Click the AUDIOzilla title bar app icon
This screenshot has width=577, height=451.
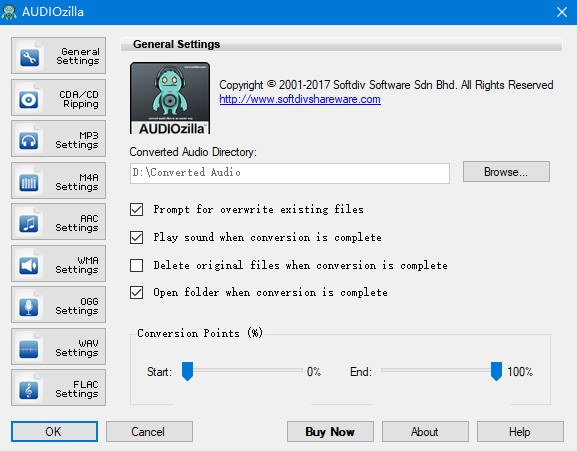[x=9, y=12]
